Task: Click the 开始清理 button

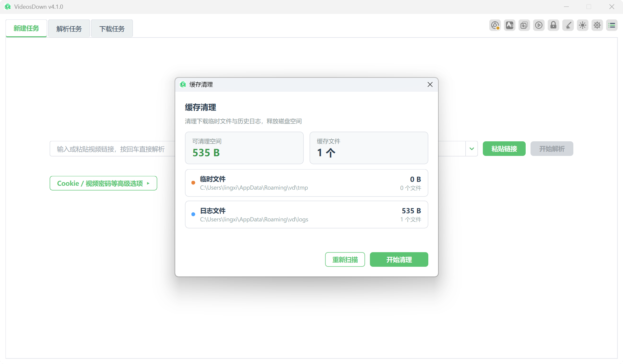Action: pyautogui.click(x=399, y=259)
